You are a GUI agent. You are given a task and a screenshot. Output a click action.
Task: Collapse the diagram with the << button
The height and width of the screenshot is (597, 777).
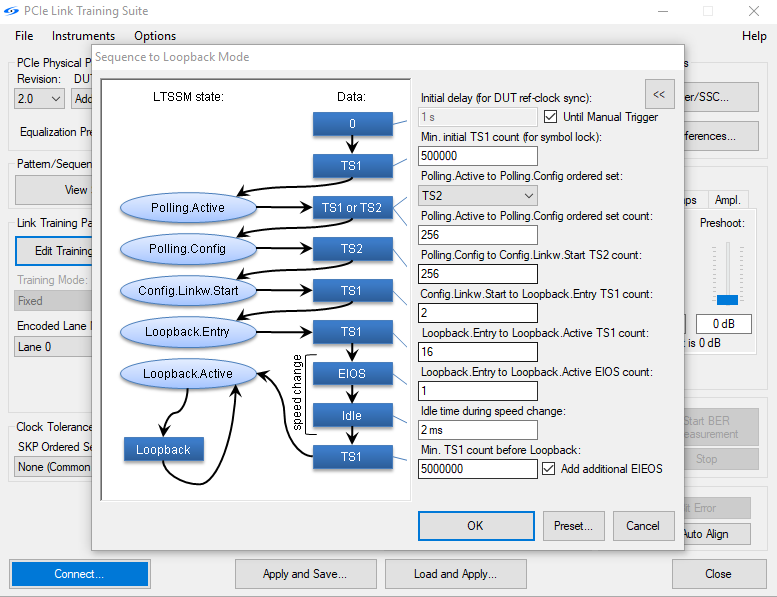click(x=660, y=94)
